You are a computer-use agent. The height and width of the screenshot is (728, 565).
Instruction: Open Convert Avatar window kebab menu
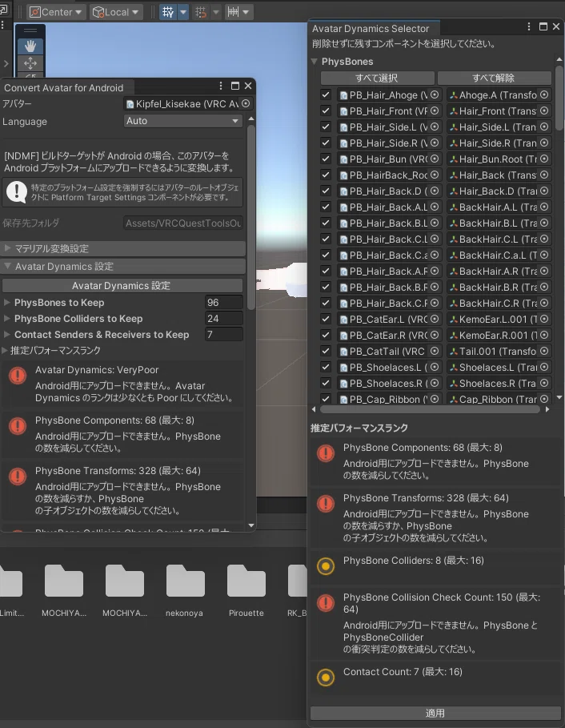221,86
